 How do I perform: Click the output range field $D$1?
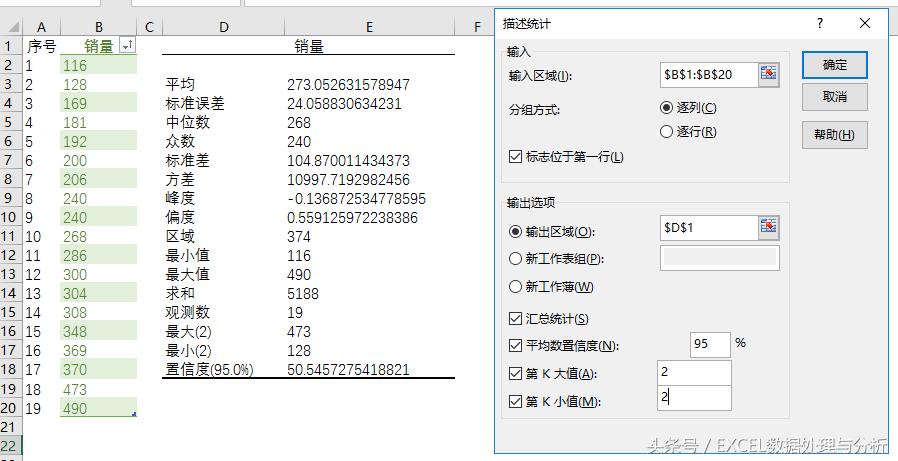tap(710, 228)
